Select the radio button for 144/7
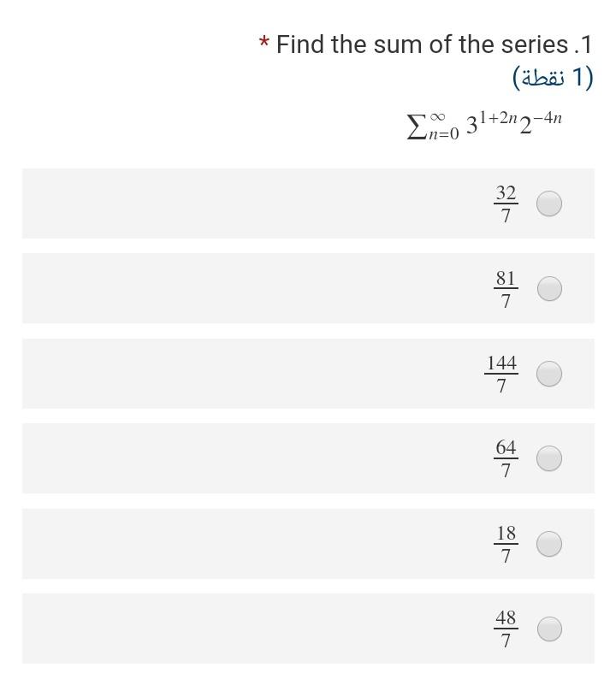Viewport: 616px width, 685px height. 548,374
